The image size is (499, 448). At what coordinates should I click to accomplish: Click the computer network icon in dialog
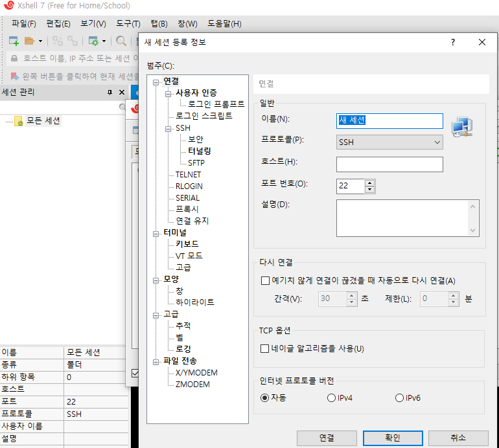tap(462, 127)
